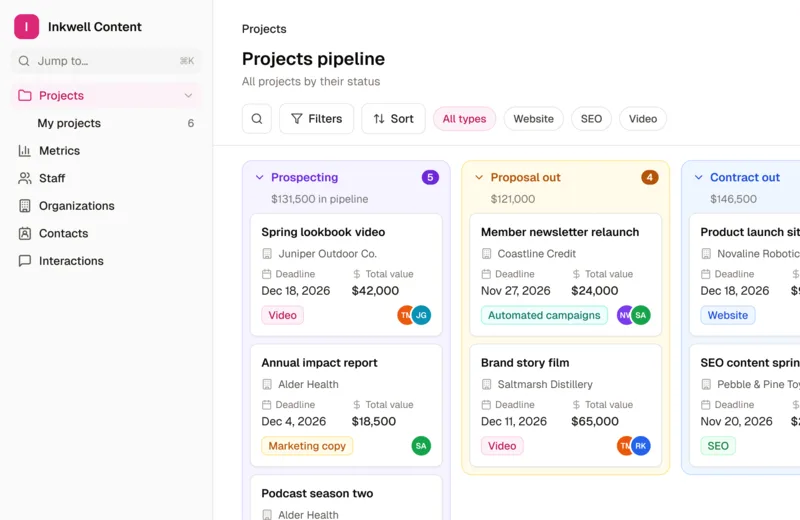Image resolution: width=800 pixels, height=520 pixels.
Task: Filter projects by SEO type
Action: coord(591,119)
